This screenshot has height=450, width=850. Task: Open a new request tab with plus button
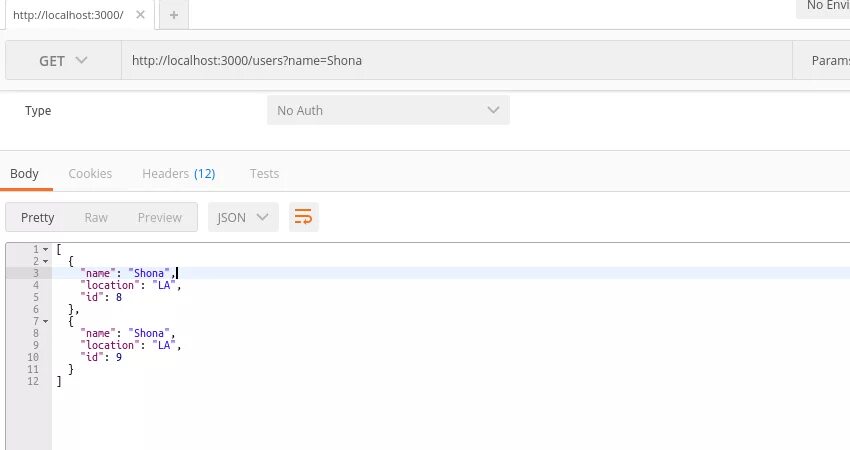pyautogui.click(x=173, y=15)
